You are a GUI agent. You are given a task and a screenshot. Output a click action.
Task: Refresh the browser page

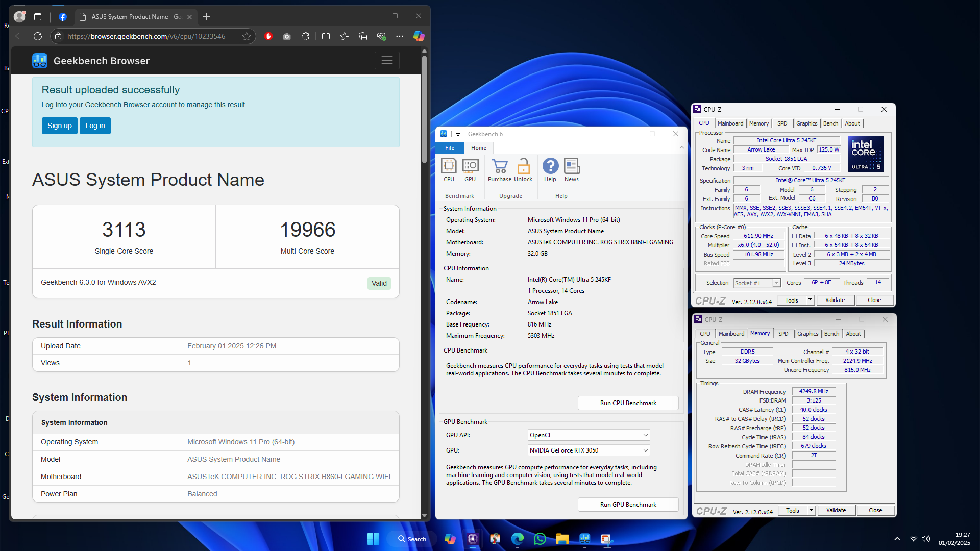pos(38,36)
